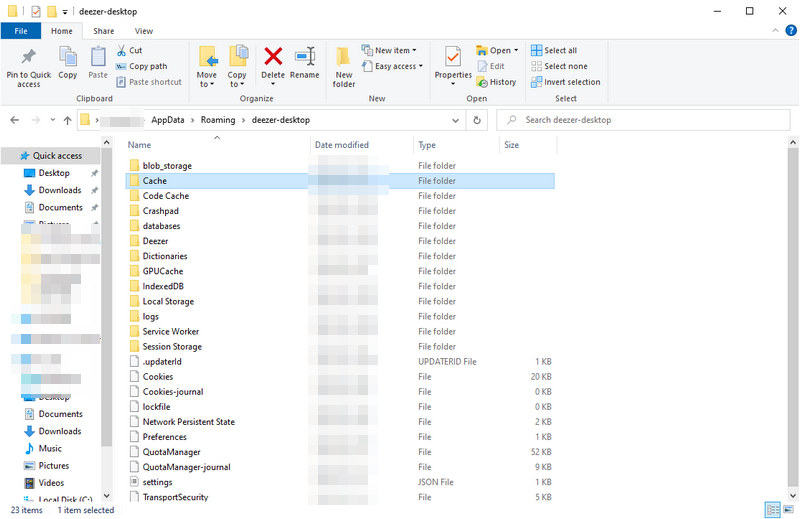Screen dimensions: 800x519
Task: Click the Search deezer-desktop field
Action: click(643, 120)
